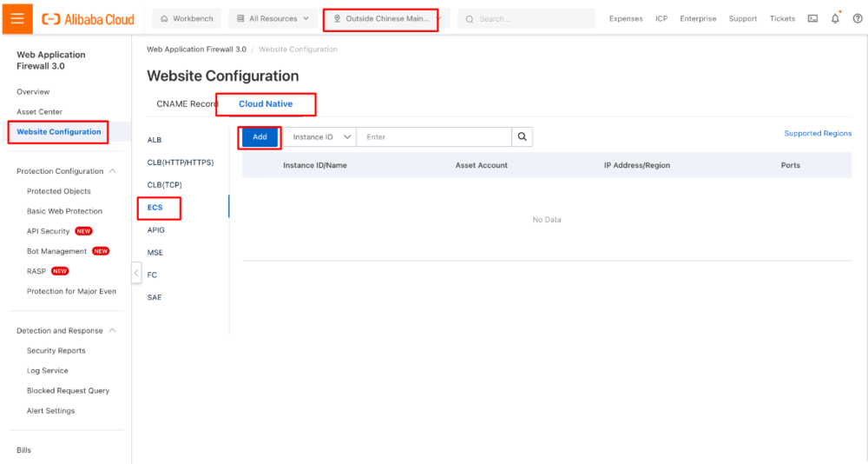Image resolution: width=868 pixels, height=464 pixels.
Task: Open Blocked Request Query
Action: tap(68, 390)
